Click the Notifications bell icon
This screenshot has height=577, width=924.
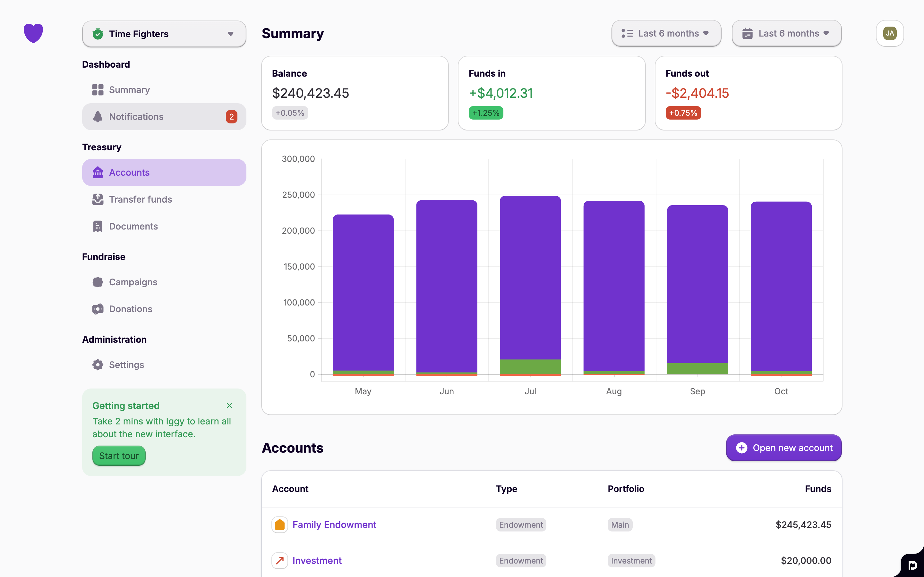(98, 117)
